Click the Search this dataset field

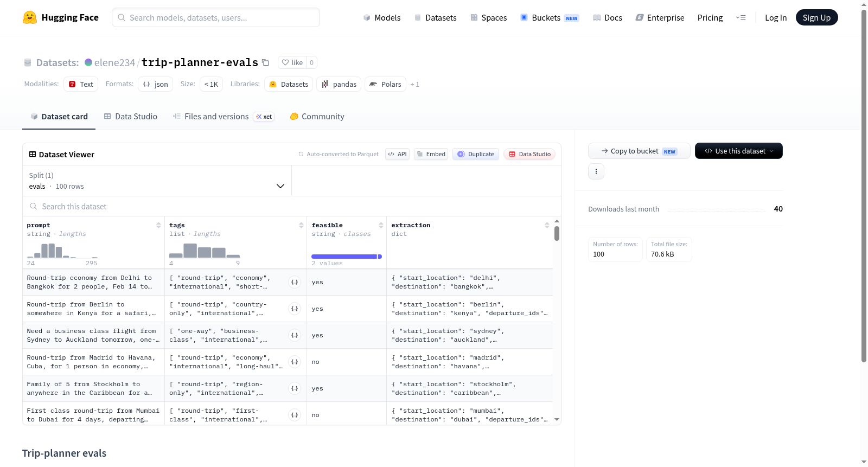tap(292, 206)
